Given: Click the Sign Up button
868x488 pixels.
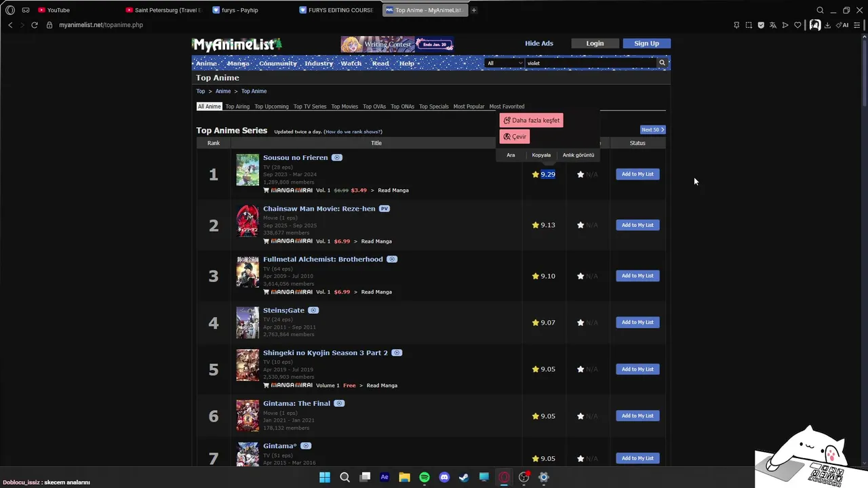Looking at the screenshot, I should point(646,43).
